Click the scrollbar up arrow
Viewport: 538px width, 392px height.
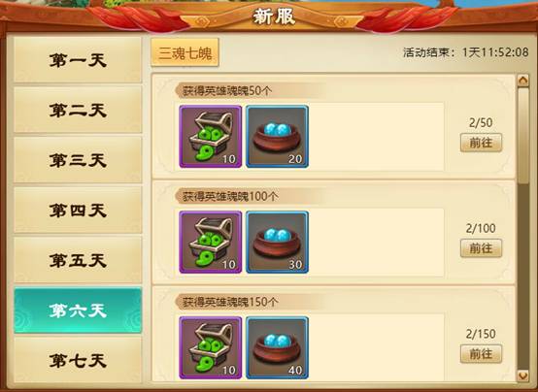click(523, 81)
